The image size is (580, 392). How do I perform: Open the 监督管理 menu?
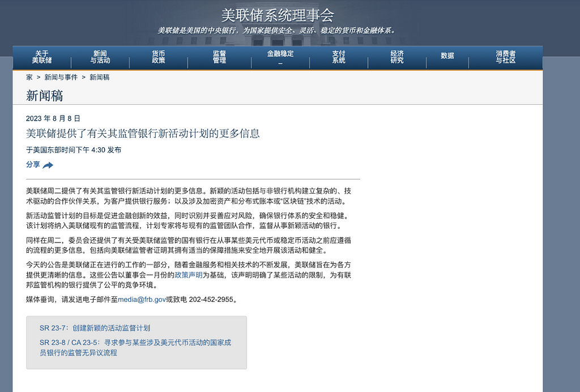point(219,57)
